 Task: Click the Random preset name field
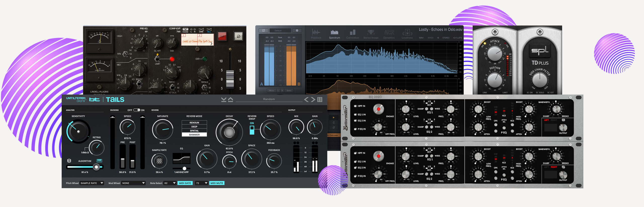[x=269, y=99]
